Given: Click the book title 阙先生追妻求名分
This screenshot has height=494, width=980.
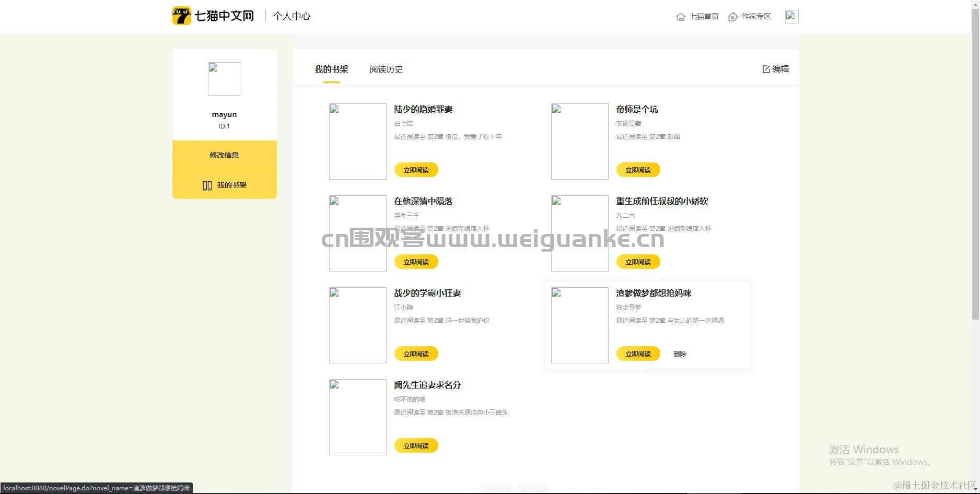Looking at the screenshot, I should click(x=427, y=385).
